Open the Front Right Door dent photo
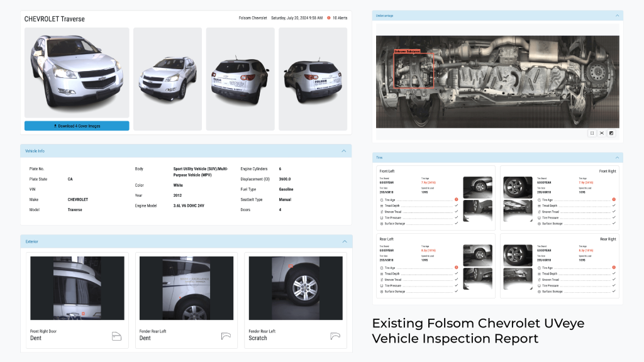The image size is (644, 362). pyautogui.click(x=77, y=288)
